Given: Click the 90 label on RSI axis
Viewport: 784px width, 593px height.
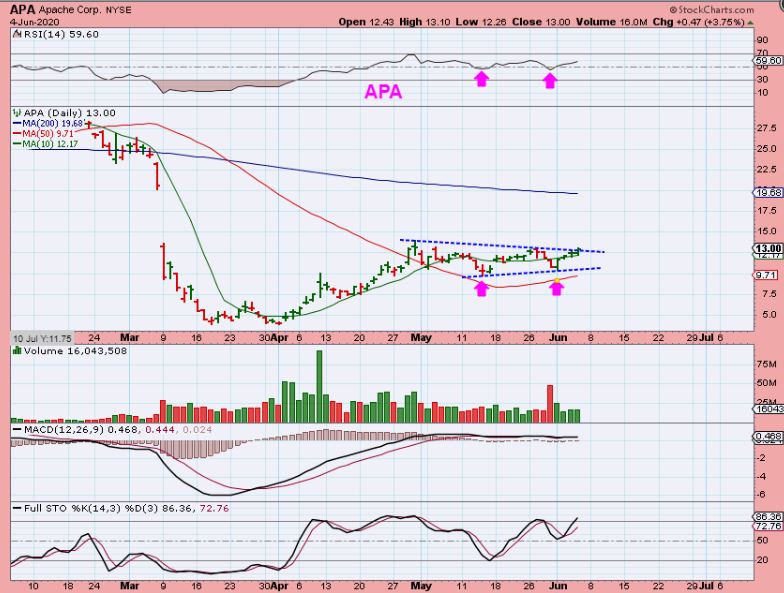Looking at the screenshot, I should [x=763, y=40].
